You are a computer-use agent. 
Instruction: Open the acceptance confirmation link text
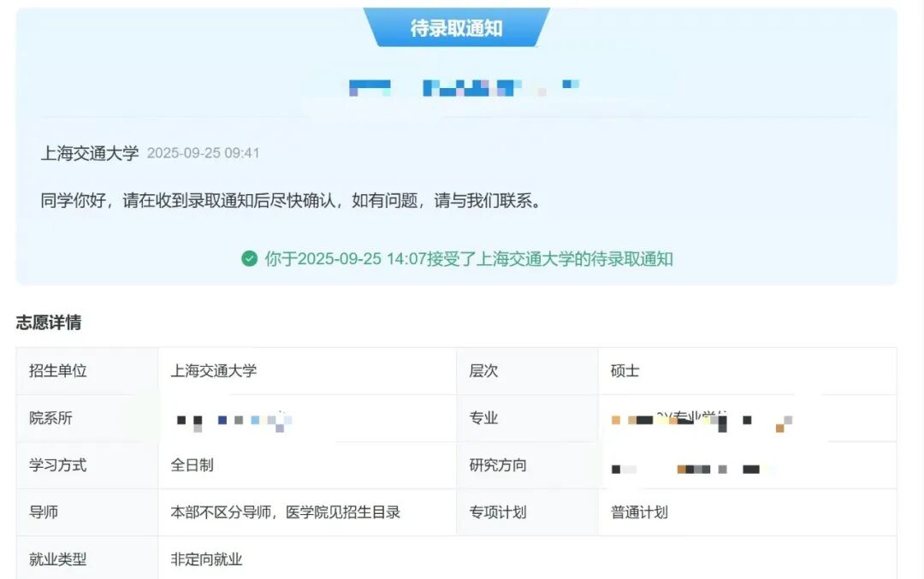(x=469, y=259)
